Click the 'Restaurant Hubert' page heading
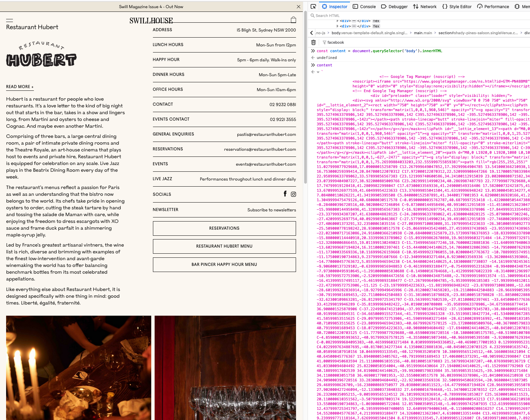Screen dimensions: 530x420 [x=32, y=27]
